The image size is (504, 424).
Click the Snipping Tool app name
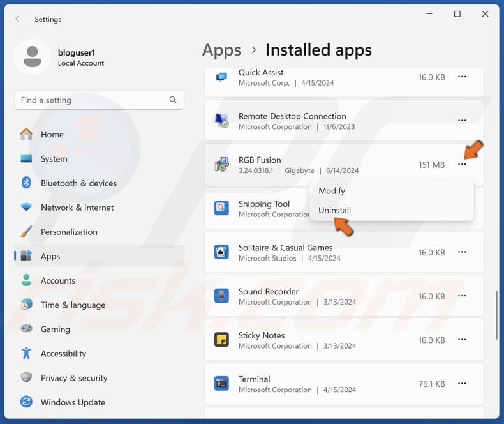tap(264, 204)
